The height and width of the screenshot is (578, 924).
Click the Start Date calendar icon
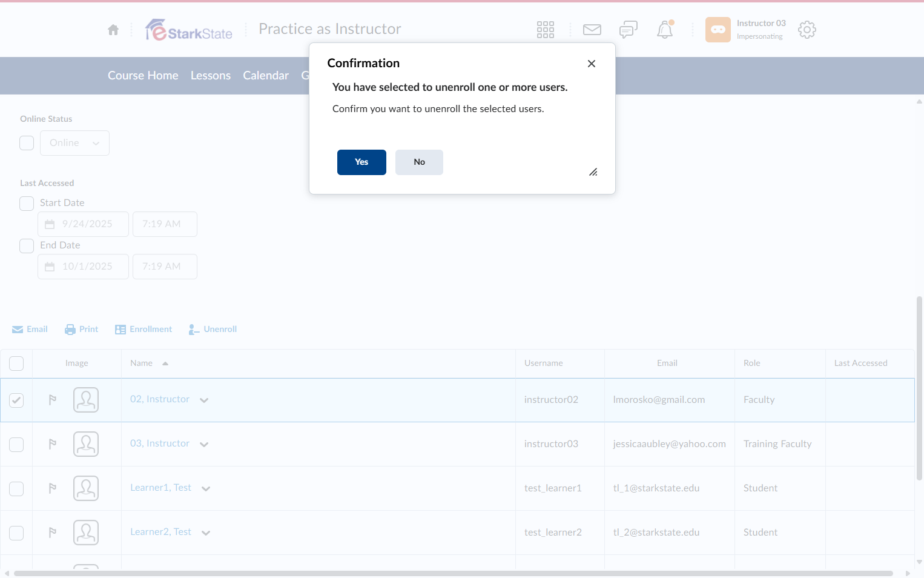[x=50, y=224]
